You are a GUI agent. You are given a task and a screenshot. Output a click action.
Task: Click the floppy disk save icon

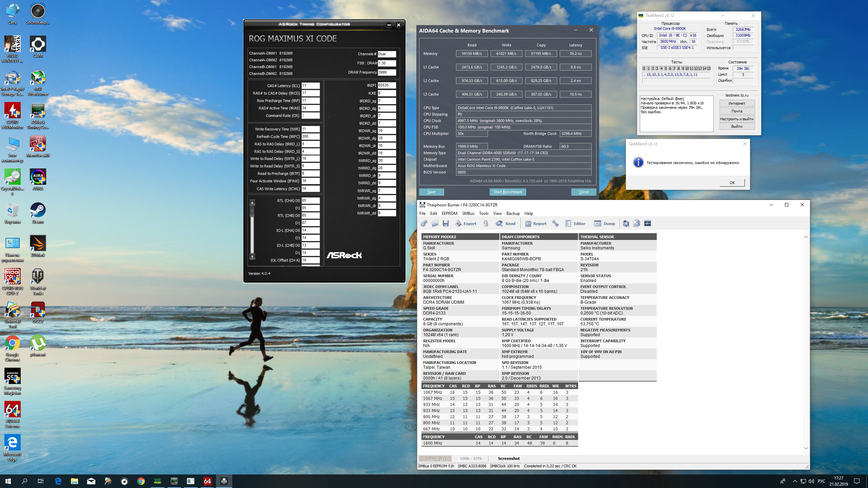coord(446,223)
